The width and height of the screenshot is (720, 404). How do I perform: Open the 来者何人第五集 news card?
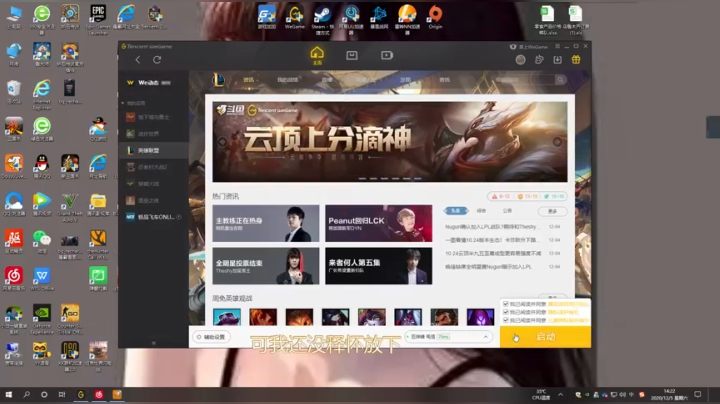click(379, 266)
